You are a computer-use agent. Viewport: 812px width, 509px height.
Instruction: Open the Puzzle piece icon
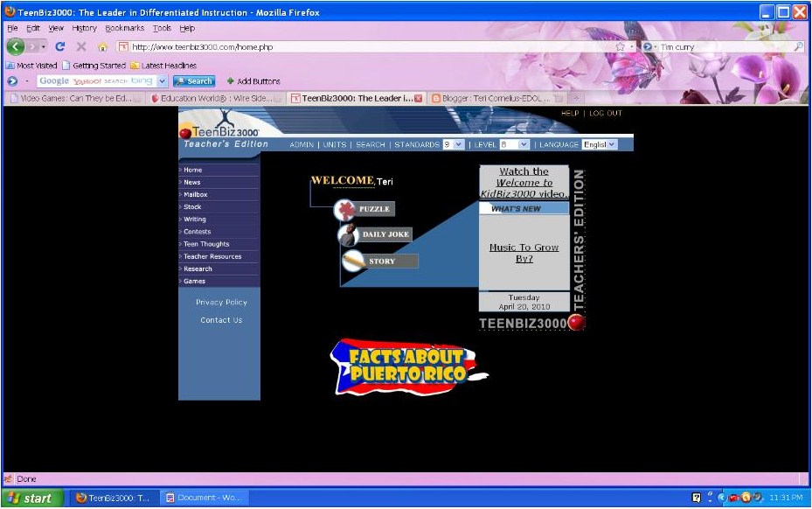pos(344,210)
